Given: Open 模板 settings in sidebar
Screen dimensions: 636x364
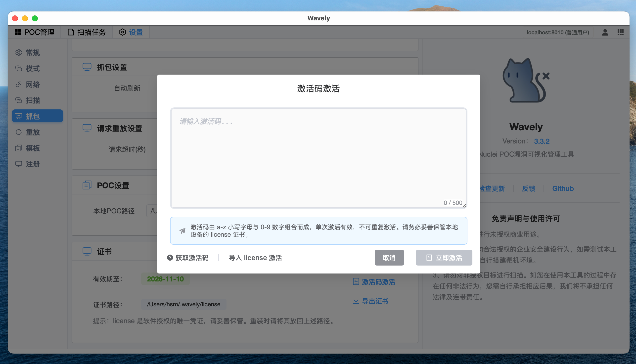Looking at the screenshot, I should (38, 148).
